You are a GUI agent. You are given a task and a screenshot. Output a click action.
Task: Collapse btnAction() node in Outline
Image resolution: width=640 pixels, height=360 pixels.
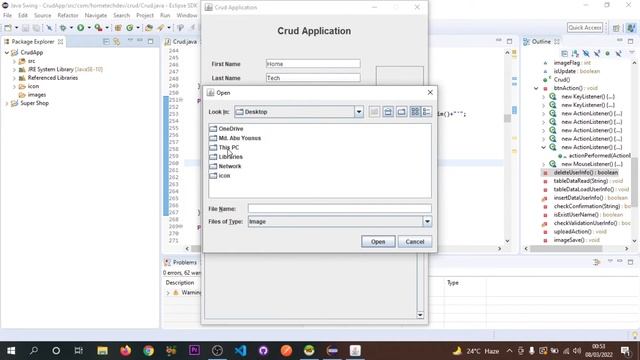click(536, 88)
